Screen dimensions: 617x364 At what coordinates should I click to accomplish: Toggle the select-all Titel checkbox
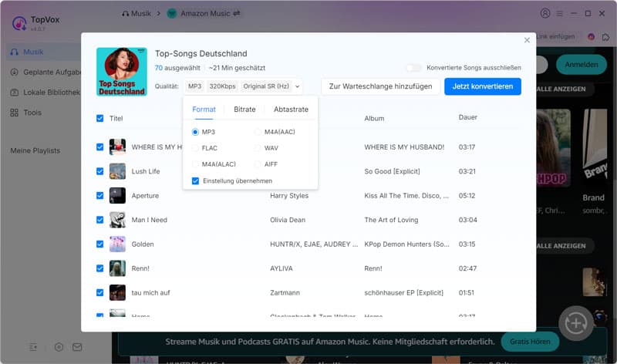[x=100, y=119]
